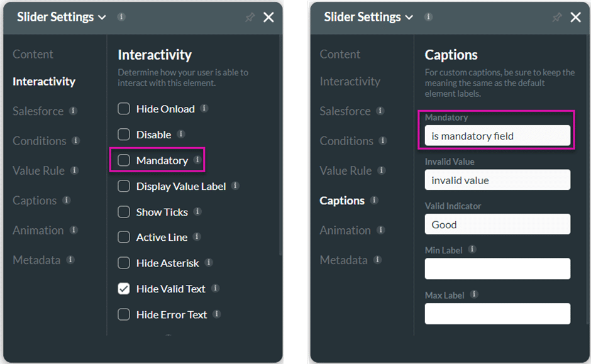Click info icon next to Min Label
This screenshot has height=364, width=591.
pyautogui.click(x=472, y=250)
